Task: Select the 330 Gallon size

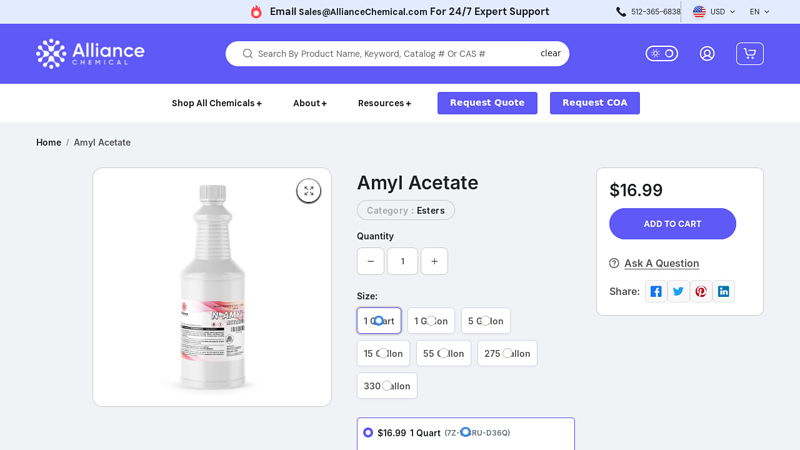Action: point(387,386)
